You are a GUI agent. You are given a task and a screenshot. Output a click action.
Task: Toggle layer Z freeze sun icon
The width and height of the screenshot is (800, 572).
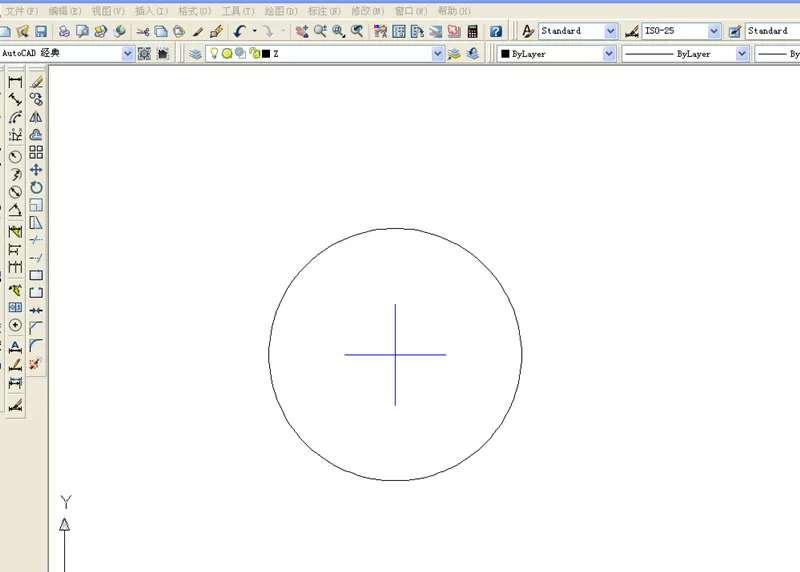(227, 53)
